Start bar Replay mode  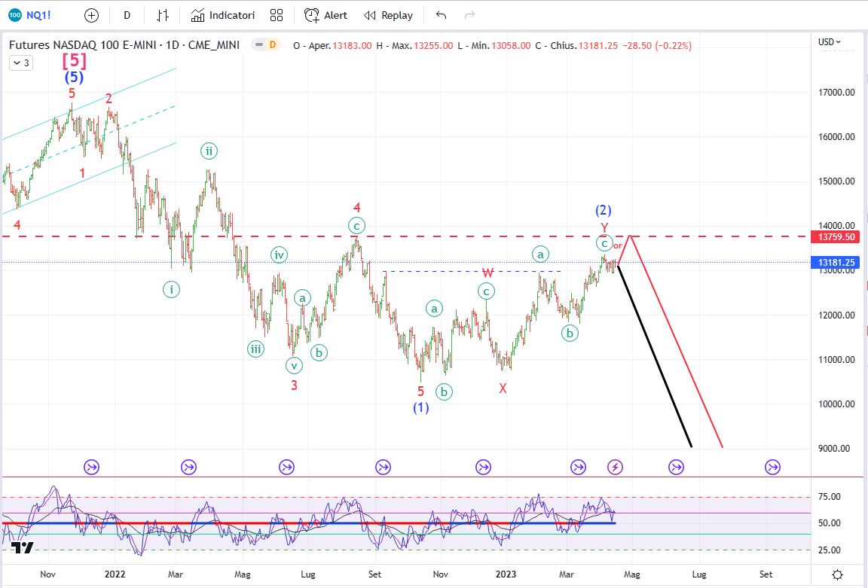coord(389,16)
